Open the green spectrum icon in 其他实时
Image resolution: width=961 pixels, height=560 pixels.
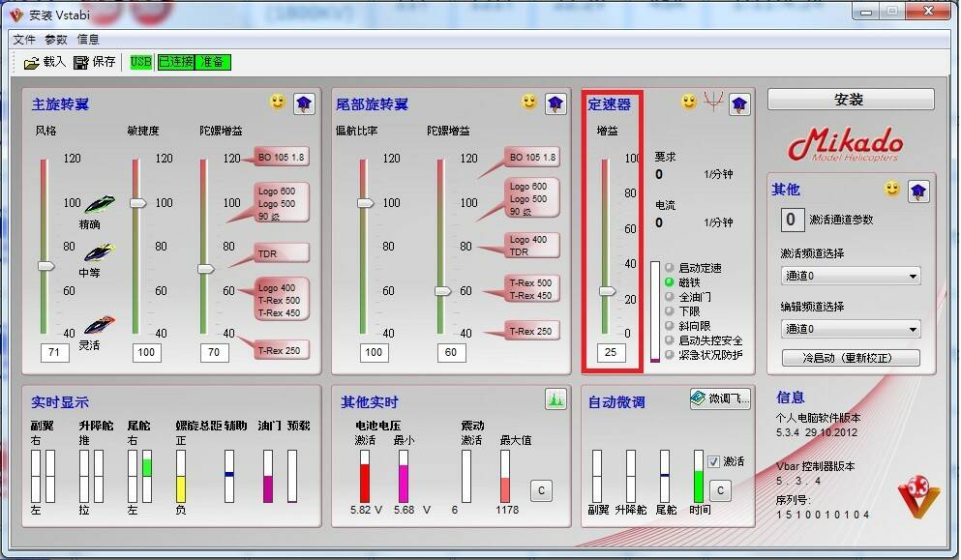point(556,399)
